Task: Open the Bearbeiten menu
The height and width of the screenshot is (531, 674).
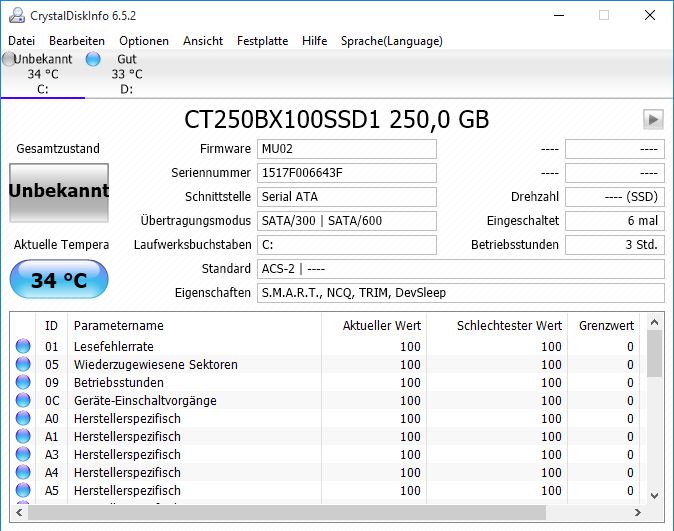Action: [x=77, y=41]
